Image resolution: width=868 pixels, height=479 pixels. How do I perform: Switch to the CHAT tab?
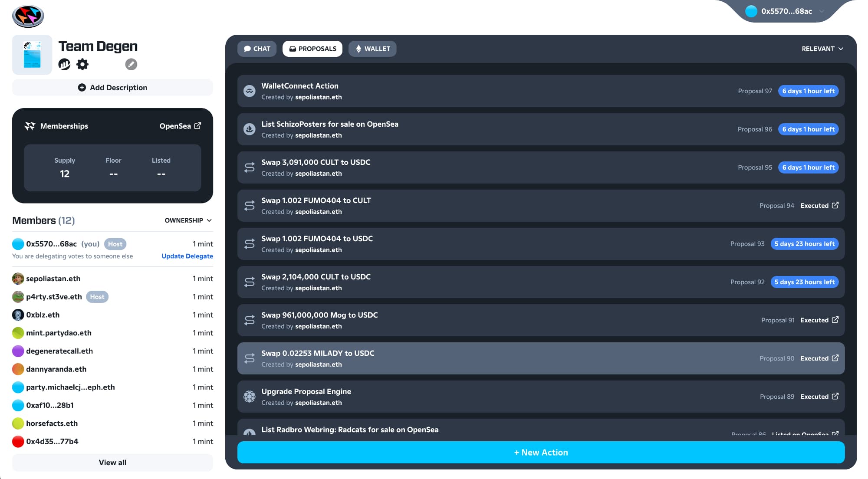[x=257, y=49]
